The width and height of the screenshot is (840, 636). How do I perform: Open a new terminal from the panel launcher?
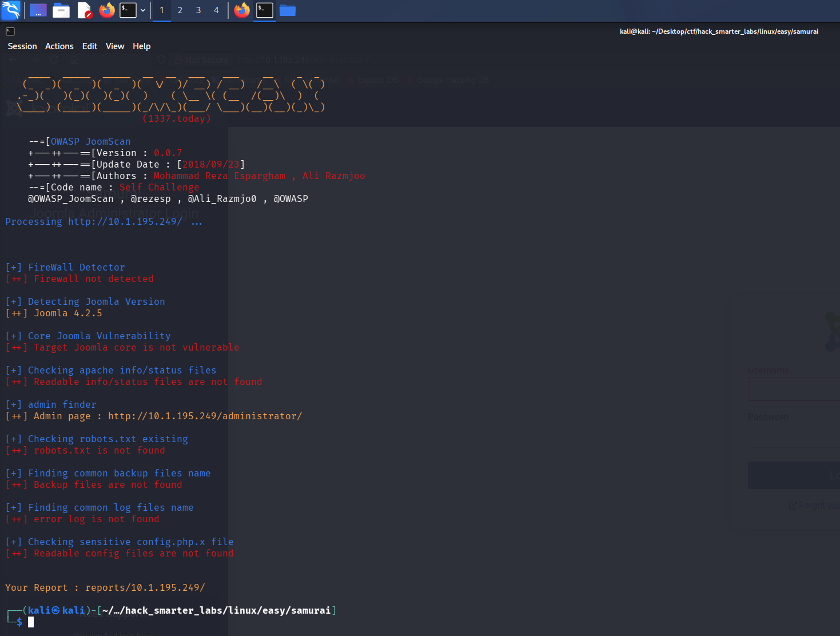[128, 10]
